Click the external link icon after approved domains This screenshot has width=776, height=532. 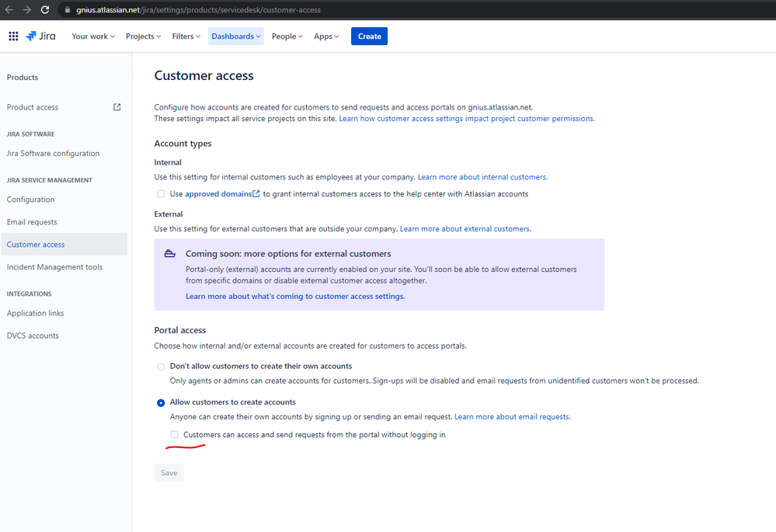[256, 194]
